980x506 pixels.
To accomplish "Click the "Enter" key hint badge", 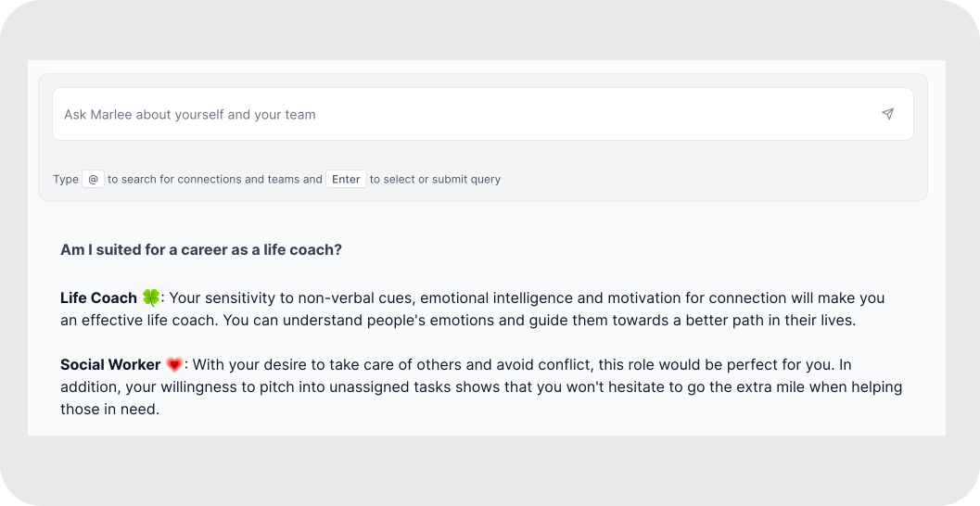I will (x=346, y=179).
